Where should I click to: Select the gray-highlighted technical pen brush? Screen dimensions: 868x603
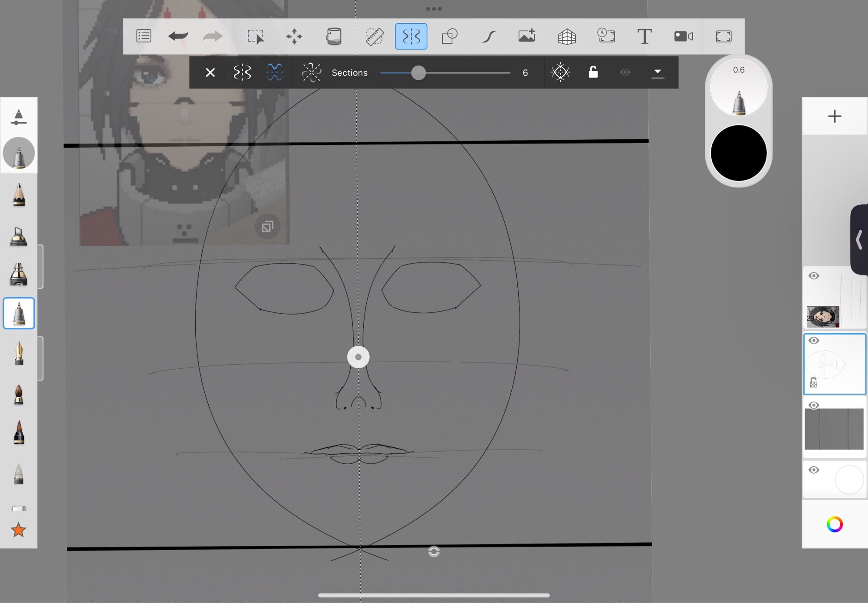tap(19, 154)
